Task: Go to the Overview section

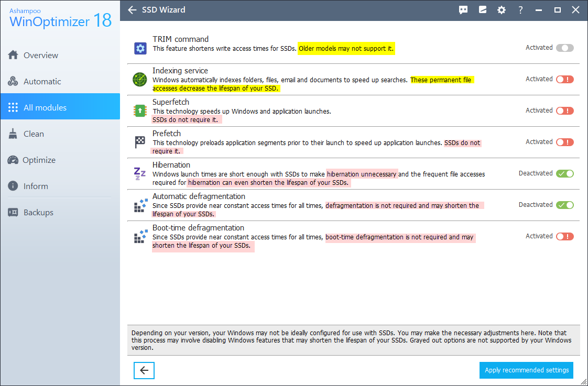Action: pos(60,55)
